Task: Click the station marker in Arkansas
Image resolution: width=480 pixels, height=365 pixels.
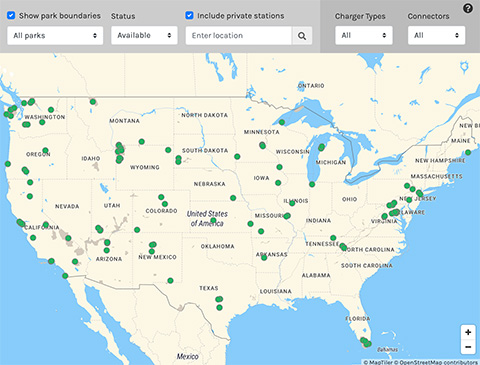Action: click(264, 258)
